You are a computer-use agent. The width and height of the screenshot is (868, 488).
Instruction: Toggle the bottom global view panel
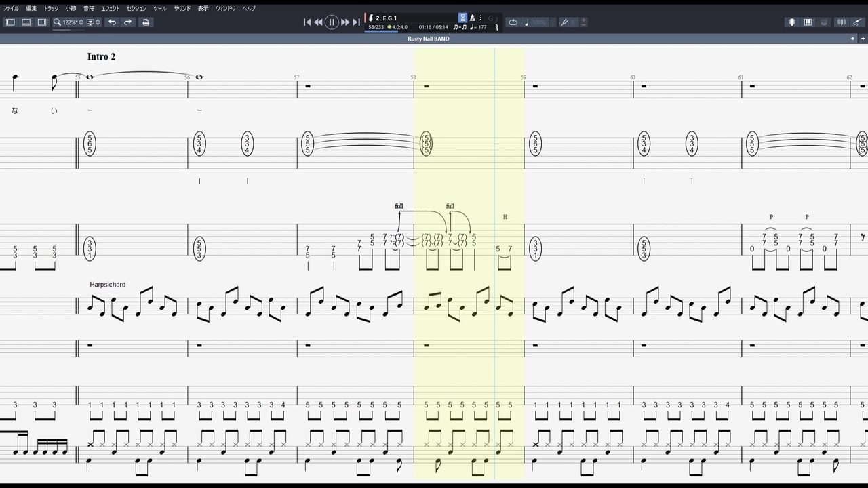(26, 22)
